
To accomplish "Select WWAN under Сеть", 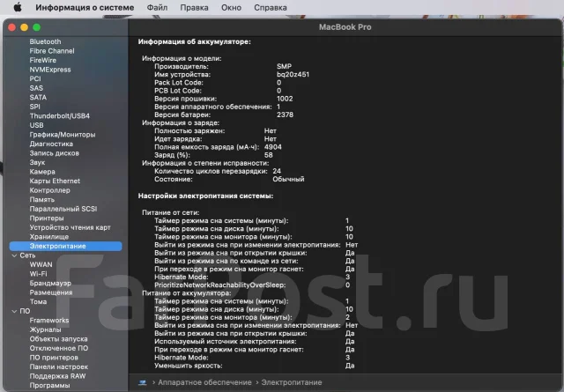I will [x=41, y=264].
